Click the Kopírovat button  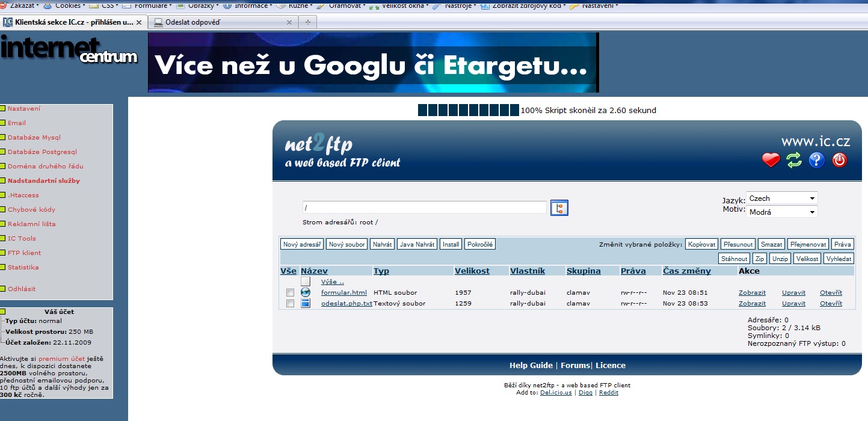click(701, 244)
